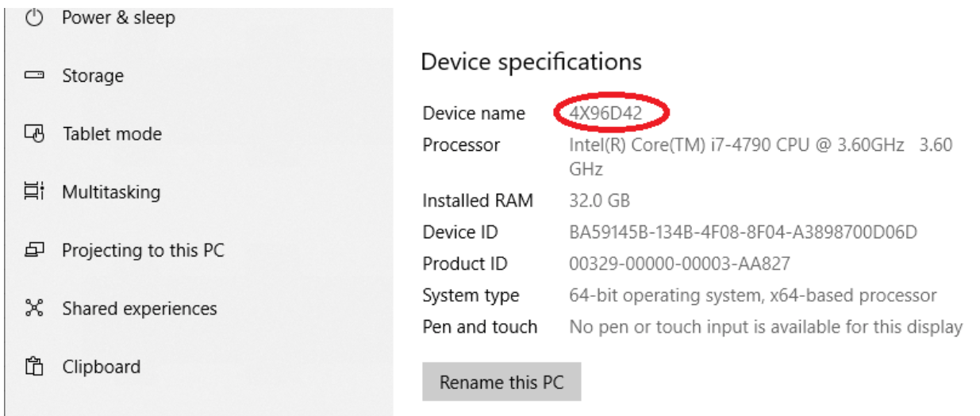Click the Clipboard icon
980x416 pixels.
pos(33,367)
